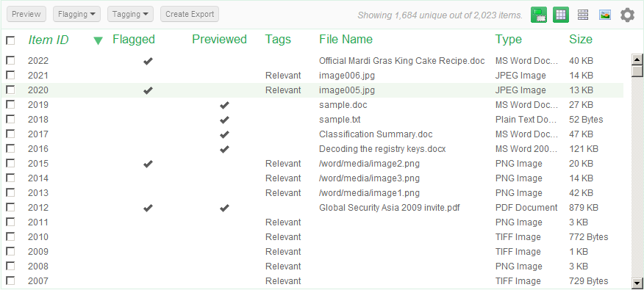Toggle the hide-duplicates green icon
This screenshot has height=290, width=644.
(538, 15)
